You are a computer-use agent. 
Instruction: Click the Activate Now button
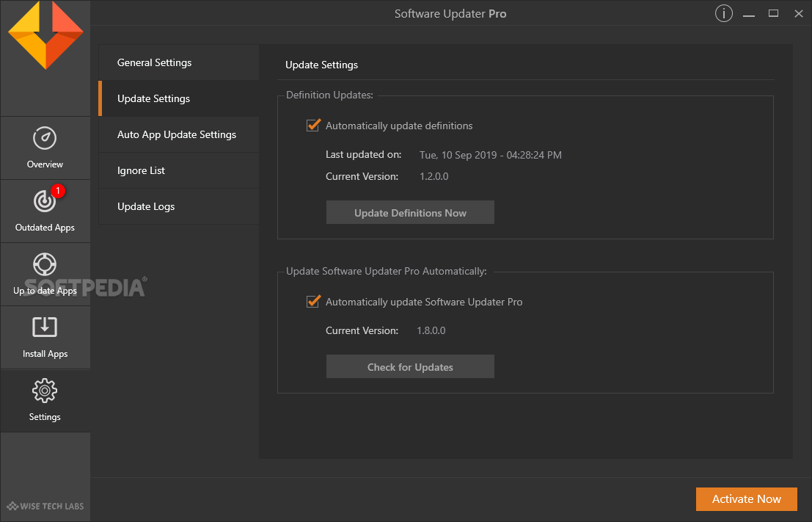[x=746, y=499]
